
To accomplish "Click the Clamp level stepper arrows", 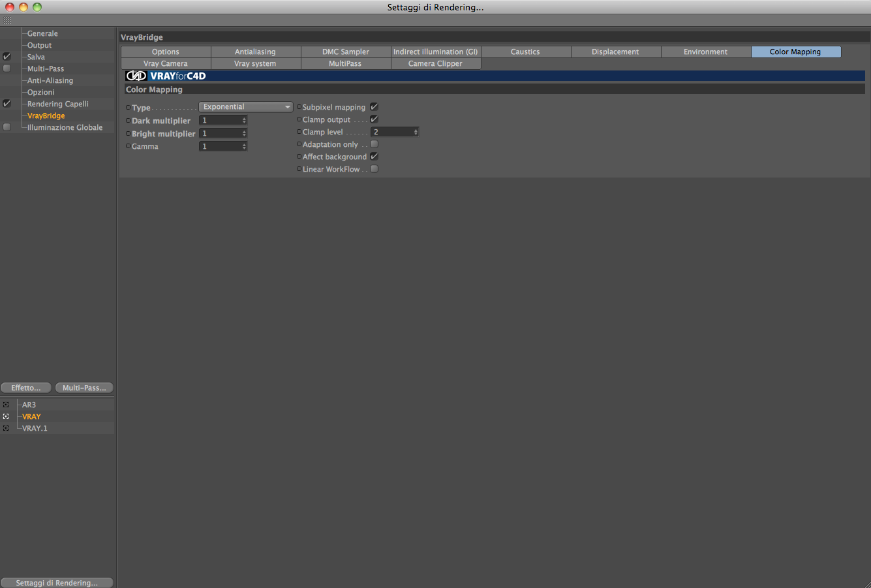I will coord(416,132).
